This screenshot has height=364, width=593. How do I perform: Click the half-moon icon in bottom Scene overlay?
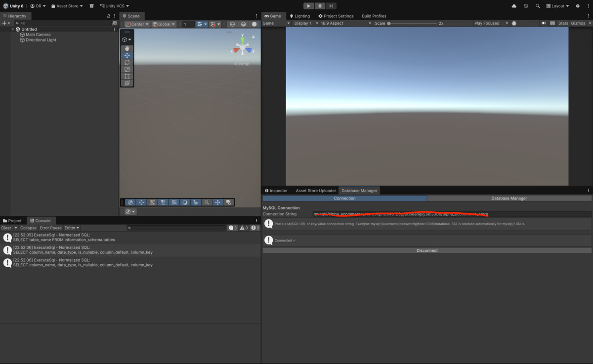[185, 202]
